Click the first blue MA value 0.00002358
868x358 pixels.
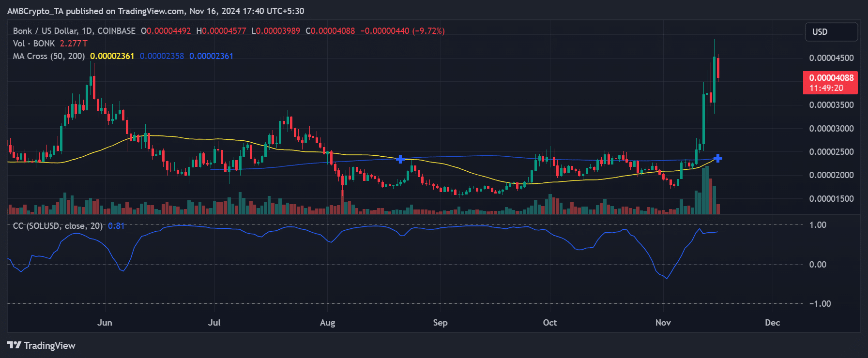[162, 56]
